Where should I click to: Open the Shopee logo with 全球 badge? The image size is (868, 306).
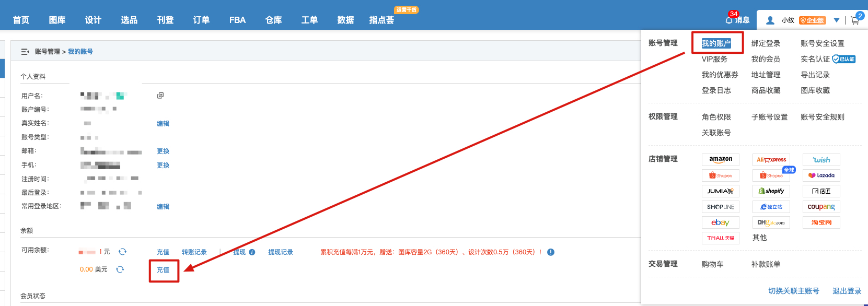click(771, 175)
